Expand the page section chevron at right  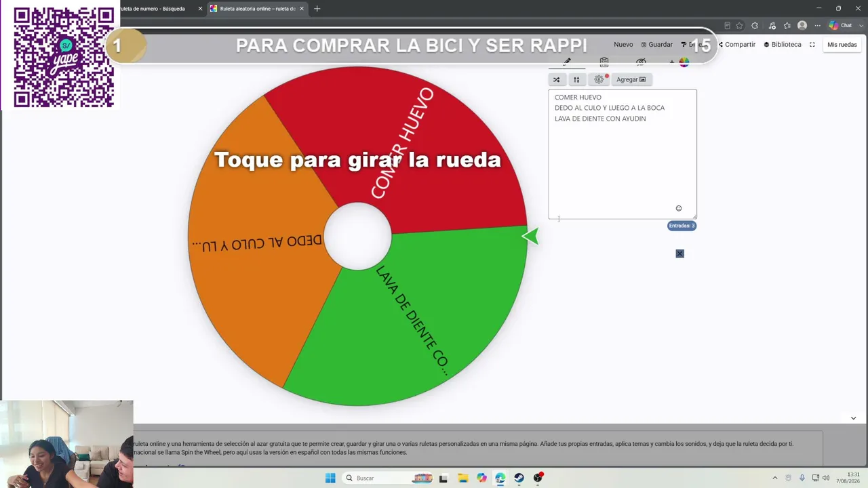point(853,418)
